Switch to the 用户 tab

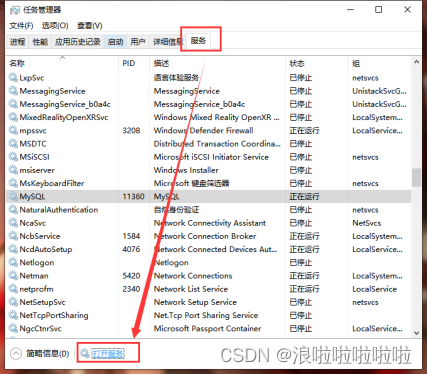tap(138, 42)
